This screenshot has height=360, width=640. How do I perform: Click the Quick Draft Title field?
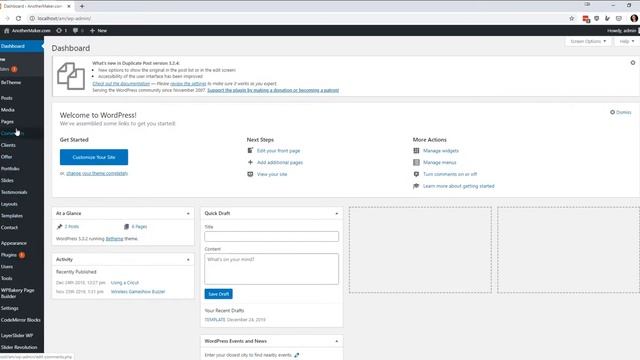coord(271,236)
